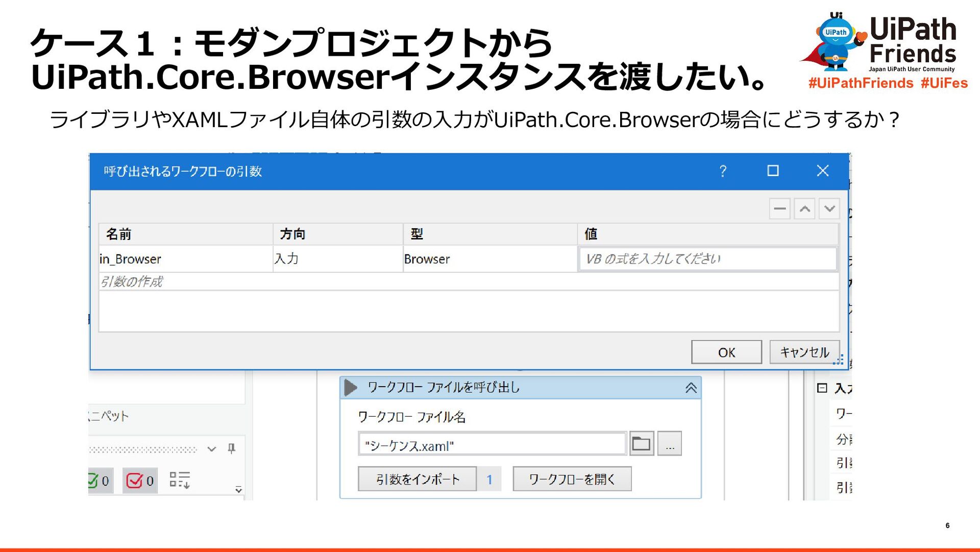Click the delete argument minus button
980x552 pixels.
click(779, 208)
